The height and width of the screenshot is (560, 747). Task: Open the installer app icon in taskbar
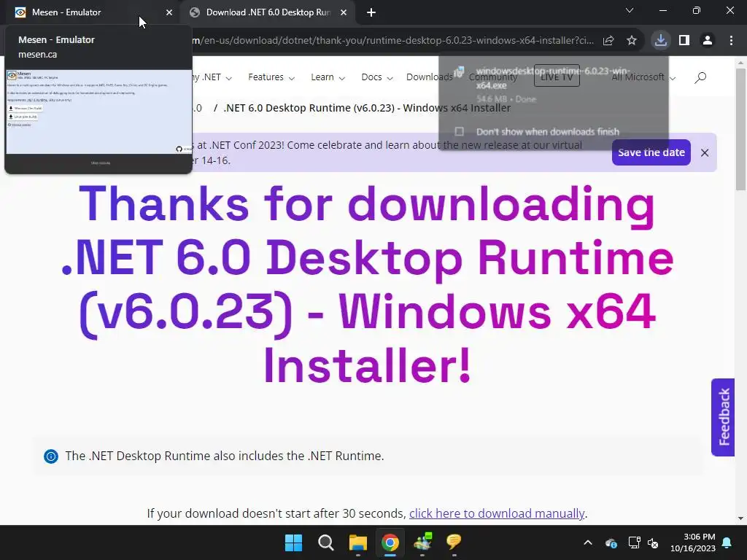pyautogui.click(x=422, y=542)
